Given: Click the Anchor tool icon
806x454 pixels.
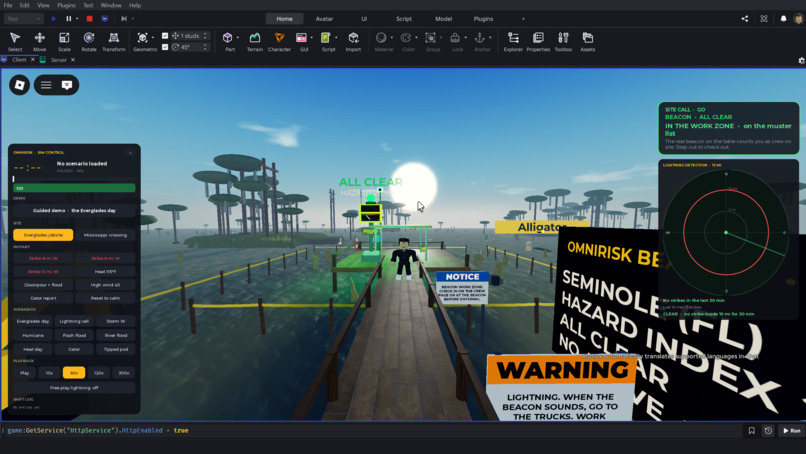Looking at the screenshot, I should (480, 38).
